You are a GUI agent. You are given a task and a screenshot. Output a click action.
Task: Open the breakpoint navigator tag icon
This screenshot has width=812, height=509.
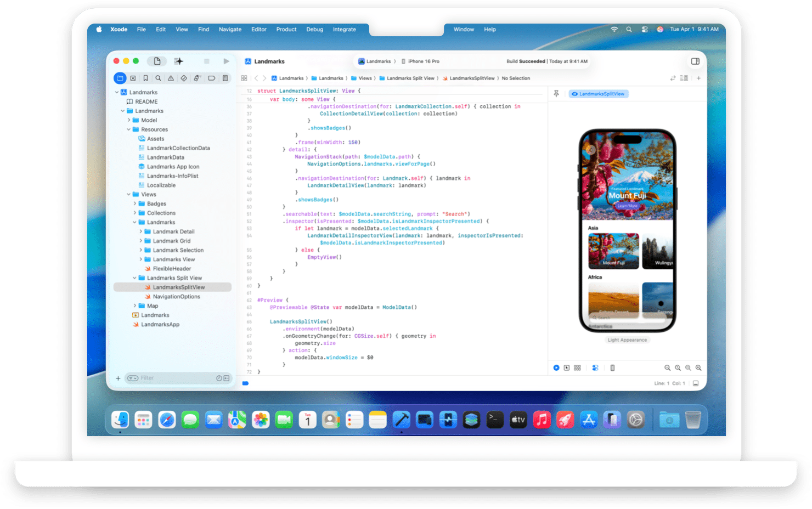coord(212,78)
